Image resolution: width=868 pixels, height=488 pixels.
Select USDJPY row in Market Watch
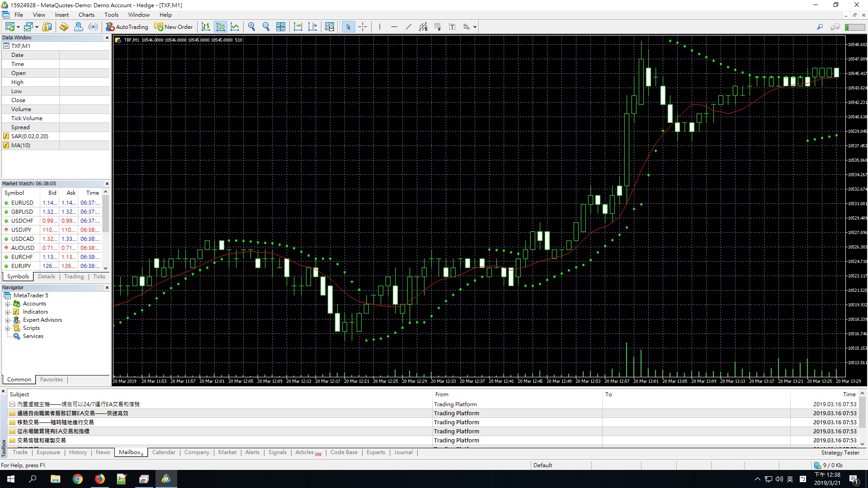(52, 230)
